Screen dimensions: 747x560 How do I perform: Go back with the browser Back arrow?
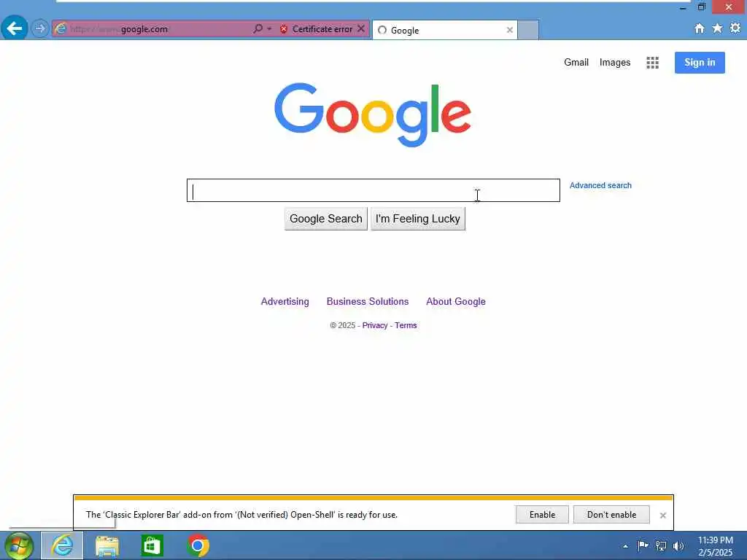15,28
